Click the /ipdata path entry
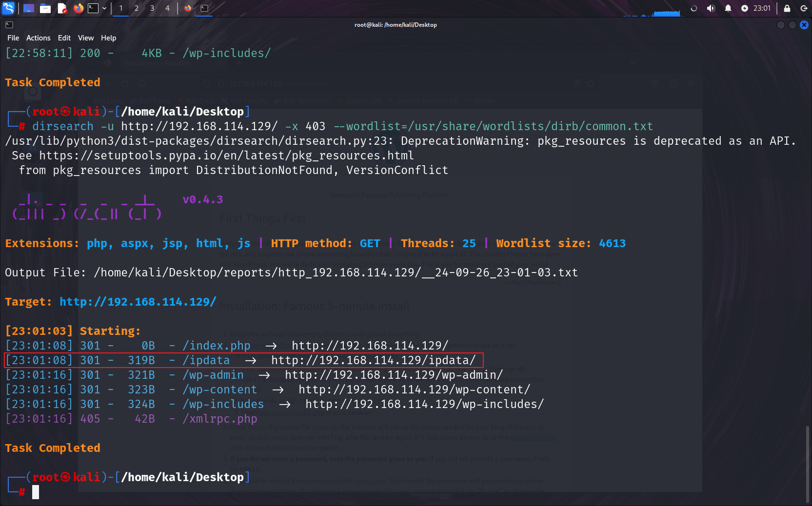 tap(206, 360)
